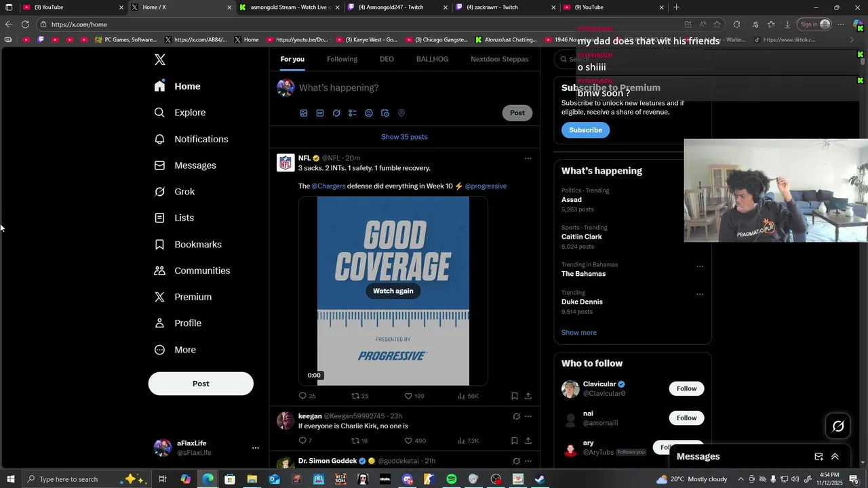Reload the page in browser
This screenshot has width=868, height=488.
coord(25,24)
